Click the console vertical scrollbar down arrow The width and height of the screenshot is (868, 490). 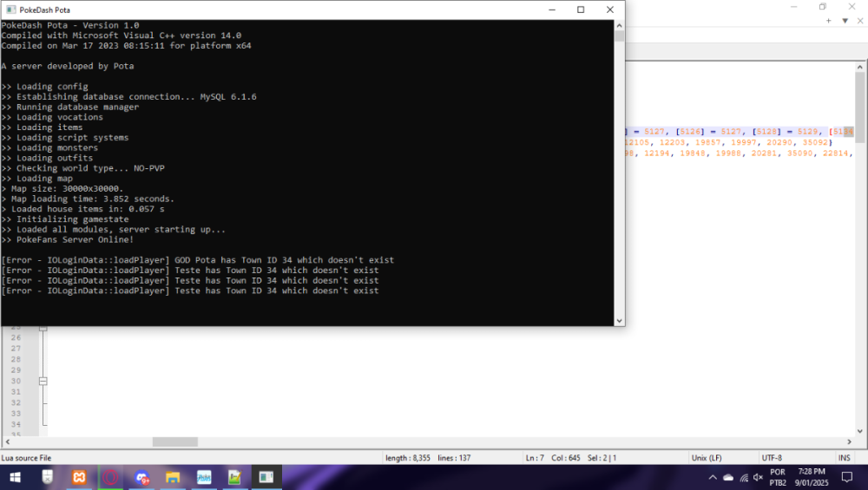(619, 320)
